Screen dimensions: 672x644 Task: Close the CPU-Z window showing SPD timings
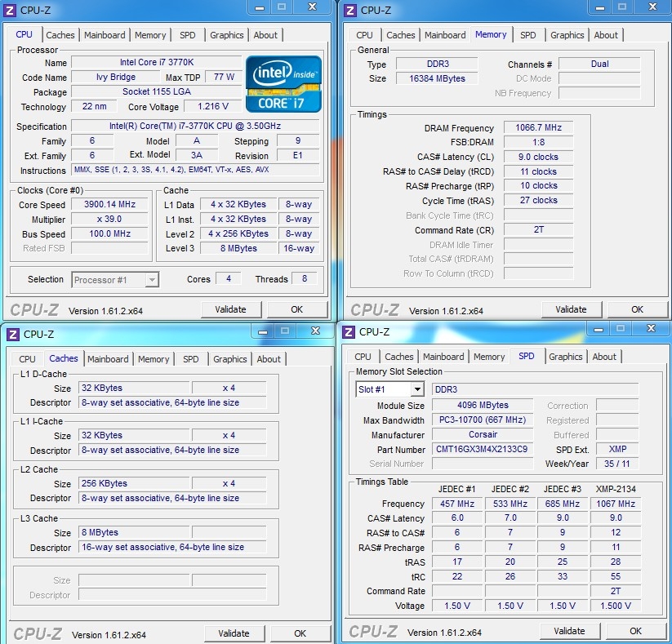pyautogui.click(x=652, y=328)
